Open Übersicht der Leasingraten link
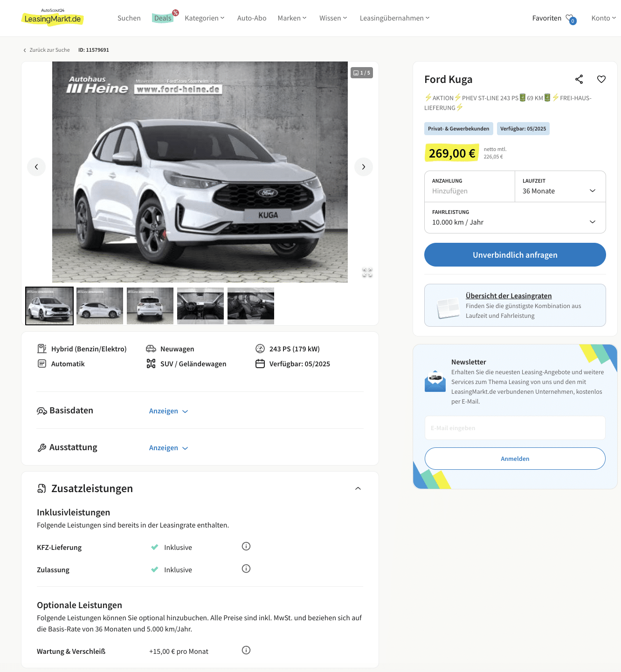 [509, 296]
